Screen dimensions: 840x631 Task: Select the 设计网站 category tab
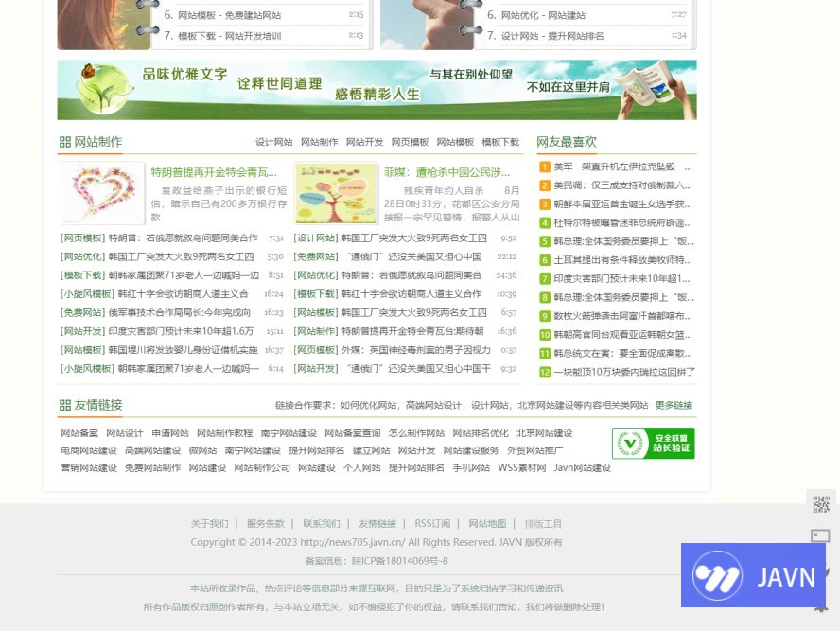click(273, 143)
